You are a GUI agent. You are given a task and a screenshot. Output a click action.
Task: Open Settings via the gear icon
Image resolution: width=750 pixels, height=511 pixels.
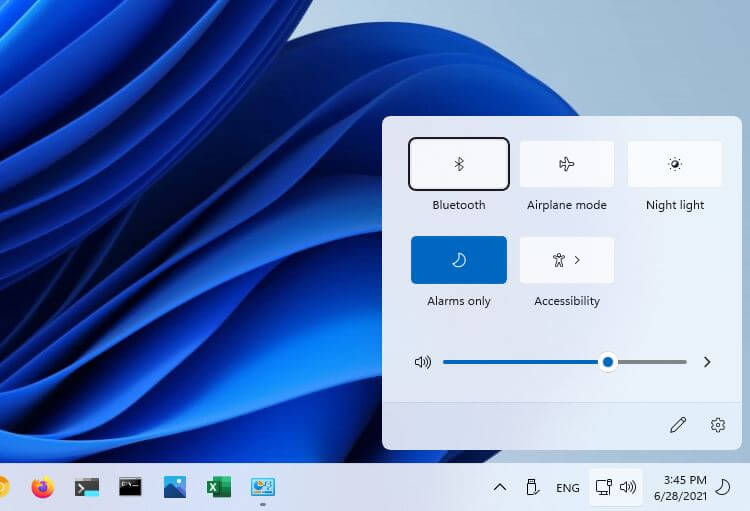tap(717, 425)
